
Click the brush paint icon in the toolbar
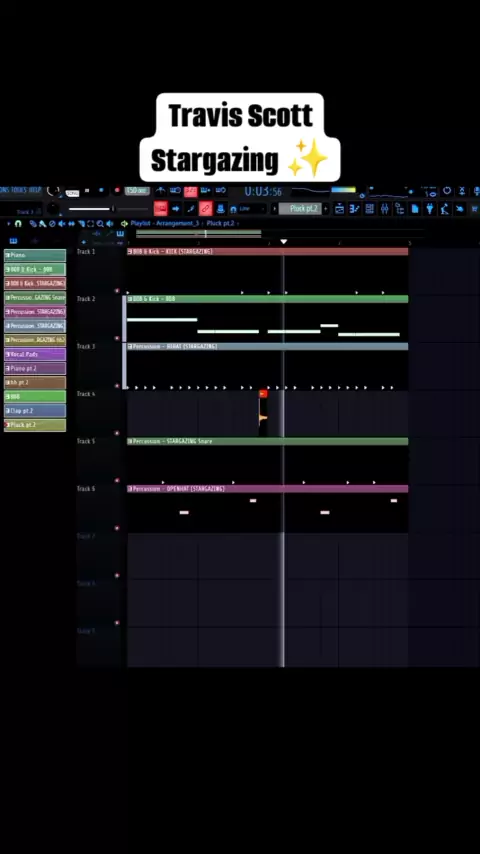click(x=191, y=208)
